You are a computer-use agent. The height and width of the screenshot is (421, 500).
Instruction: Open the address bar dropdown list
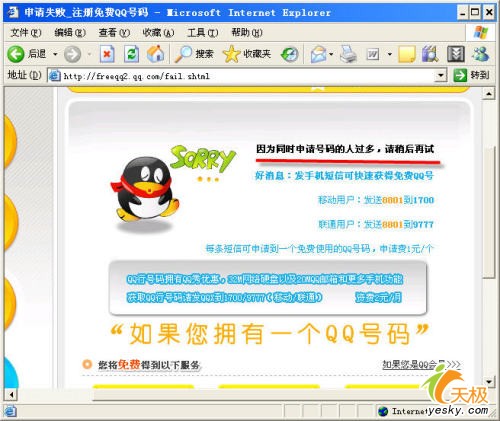(441, 76)
